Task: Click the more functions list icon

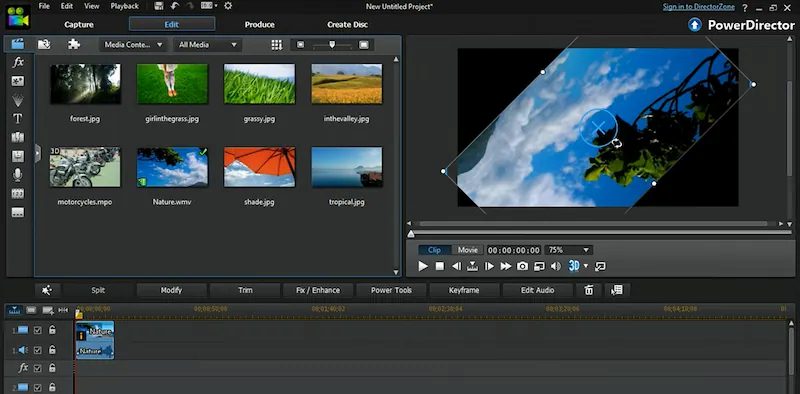Action: coord(617,290)
